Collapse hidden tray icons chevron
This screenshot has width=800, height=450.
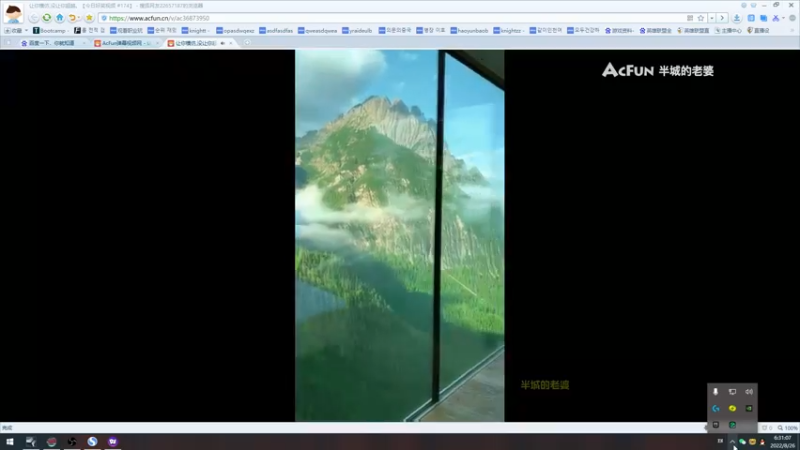coord(732,442)
